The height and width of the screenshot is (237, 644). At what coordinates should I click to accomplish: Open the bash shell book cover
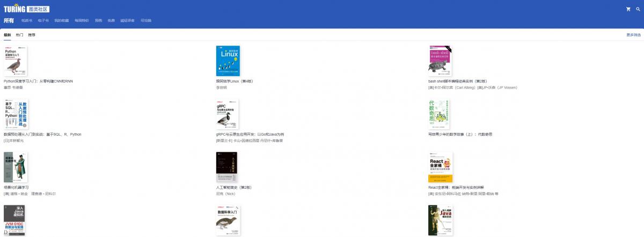click(x=440, y=61)
